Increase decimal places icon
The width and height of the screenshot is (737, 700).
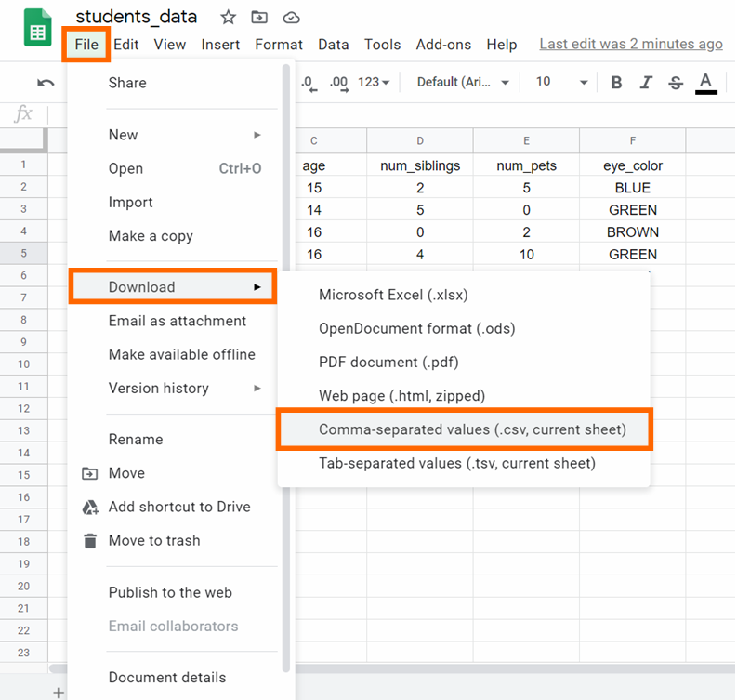(x=338, y=84)
